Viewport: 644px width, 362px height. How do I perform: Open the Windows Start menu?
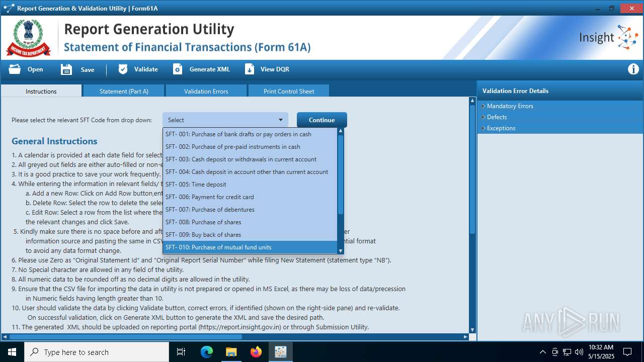12,352
